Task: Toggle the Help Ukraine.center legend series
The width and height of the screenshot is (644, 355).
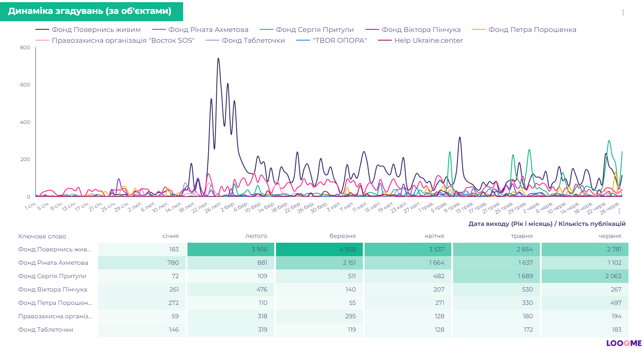Action: [x=420, y=40]
